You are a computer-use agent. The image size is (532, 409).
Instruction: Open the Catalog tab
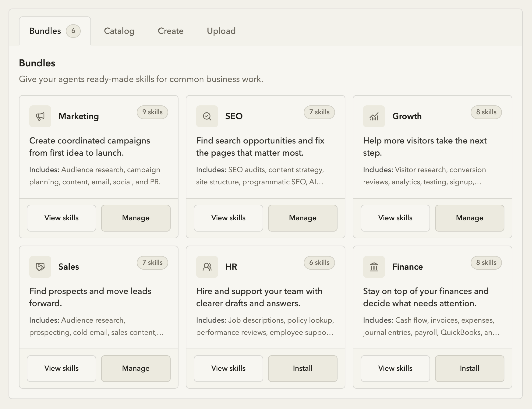tap(119, 31)
